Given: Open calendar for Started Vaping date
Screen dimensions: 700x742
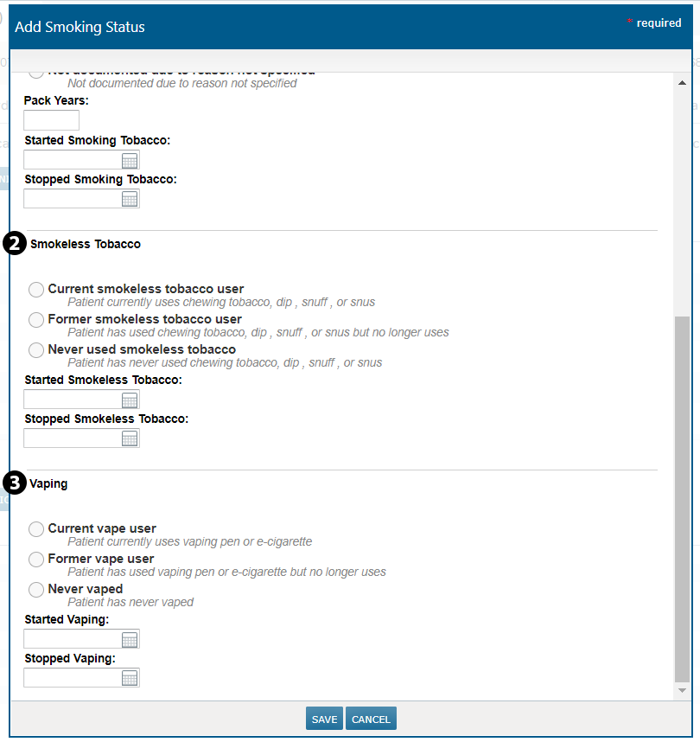Looking at the screenshot, I should (x=130, y=639).
